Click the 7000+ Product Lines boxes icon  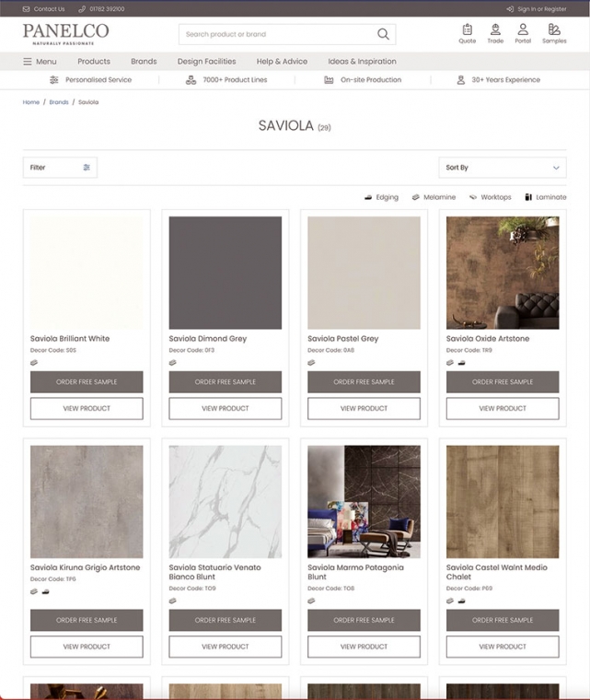click(191, 80)
